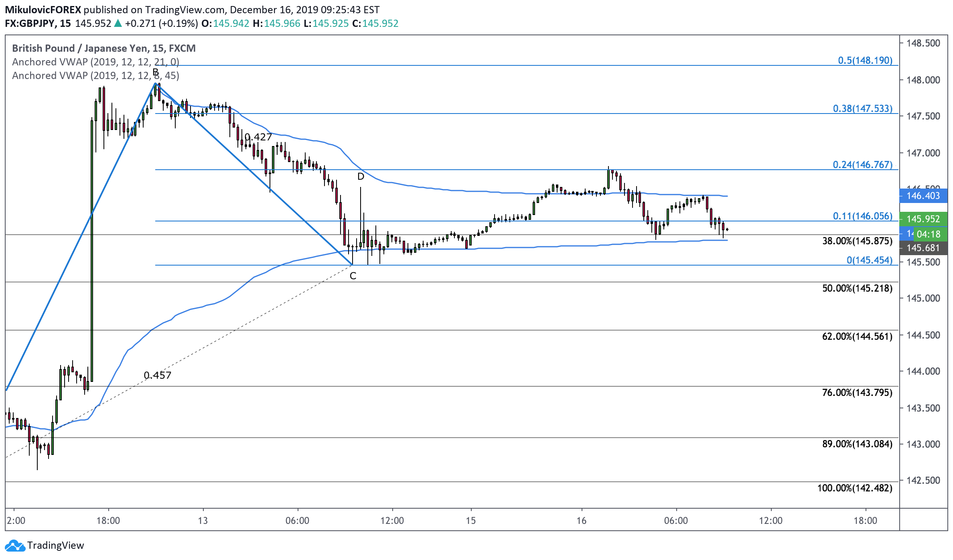Image resolution: width=953 pixels, height=560 pixels.
Task: Click the green 145.952 current price tag
Action: coord(924,219)
